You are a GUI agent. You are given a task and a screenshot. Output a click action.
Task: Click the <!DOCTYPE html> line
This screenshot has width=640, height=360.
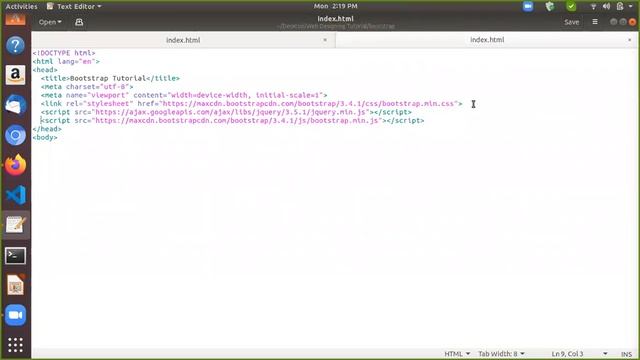64,53
